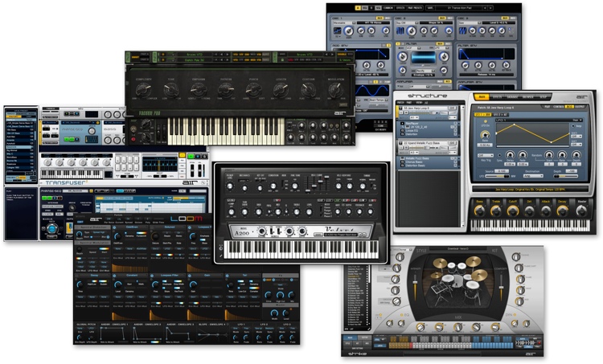Open the Hybrid preset name dropdown
Viewport: 603px width, 364px height.
pyautogui.click(x=459, y=8)
